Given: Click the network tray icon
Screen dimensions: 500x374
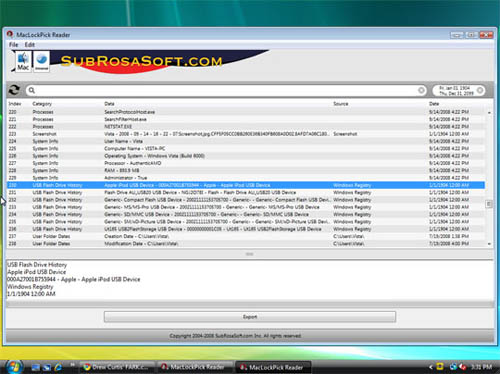Looking at the screenshot, I should click(453, 367).
